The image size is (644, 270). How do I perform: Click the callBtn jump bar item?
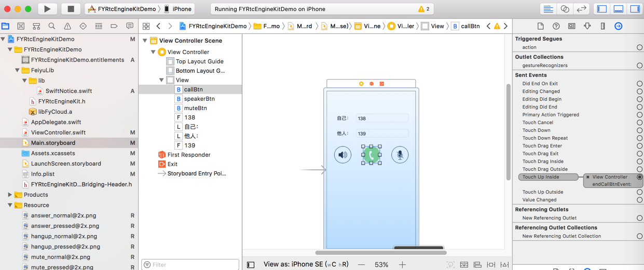(x=465, y=26)
